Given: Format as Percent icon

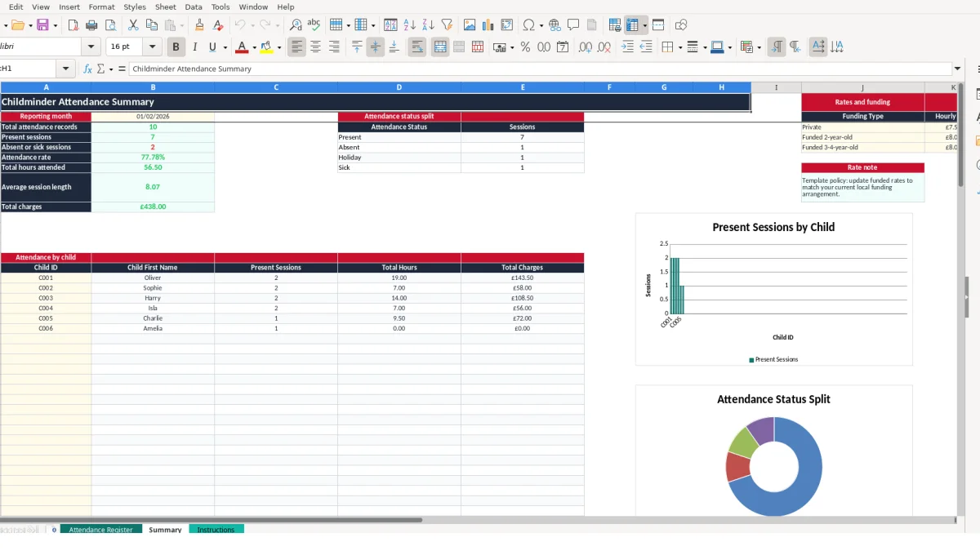Looking at the screenshot, I should tap(525, 47).
